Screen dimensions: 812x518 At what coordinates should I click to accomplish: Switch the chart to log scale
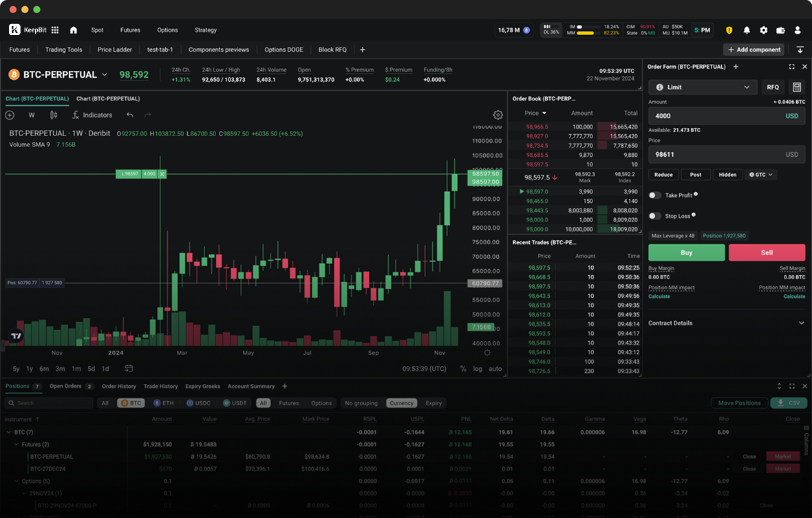478,369
